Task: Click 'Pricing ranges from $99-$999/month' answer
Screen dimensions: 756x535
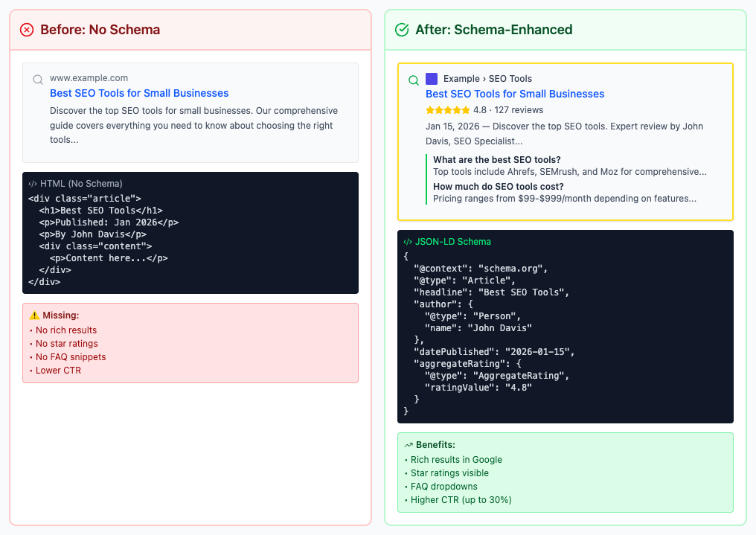Action: 565,199
